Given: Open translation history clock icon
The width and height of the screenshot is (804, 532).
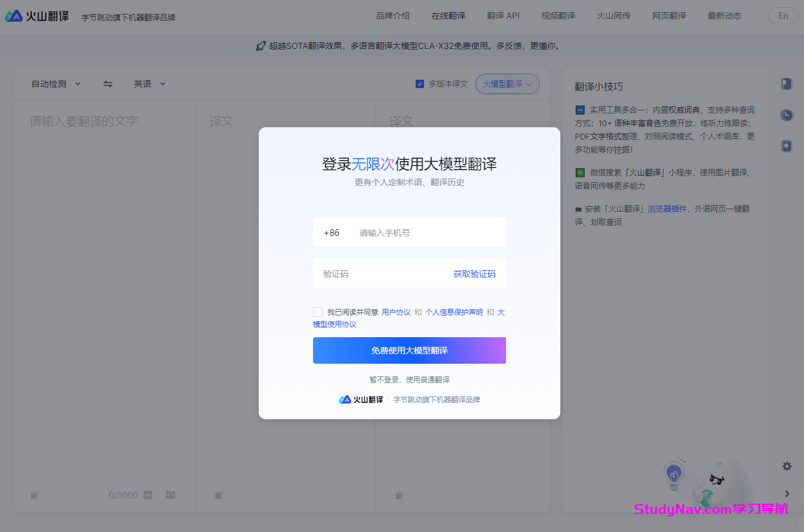Looking at the screenshot, I should point(786,115).
